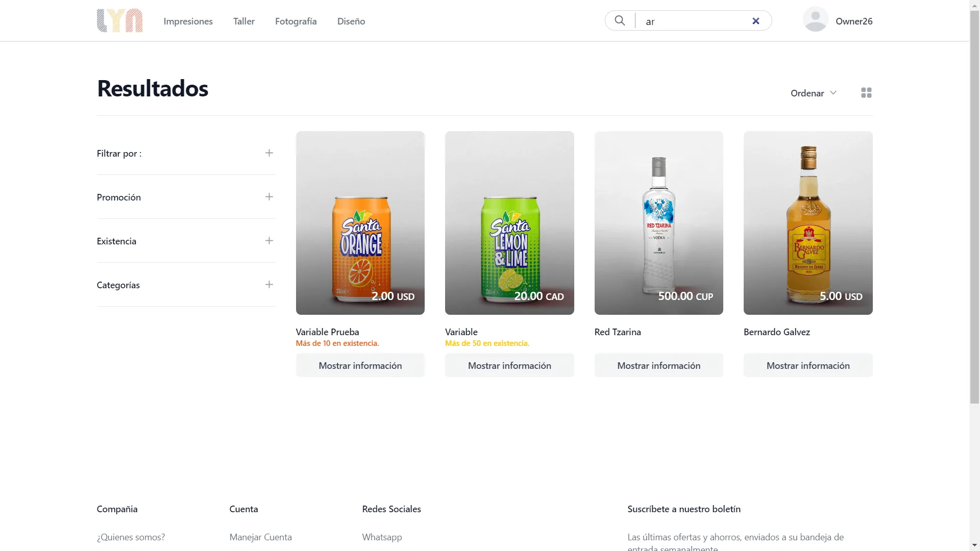Show information for Red Tzarina
This screenshot has width=980, height=551.
(659, 365)
